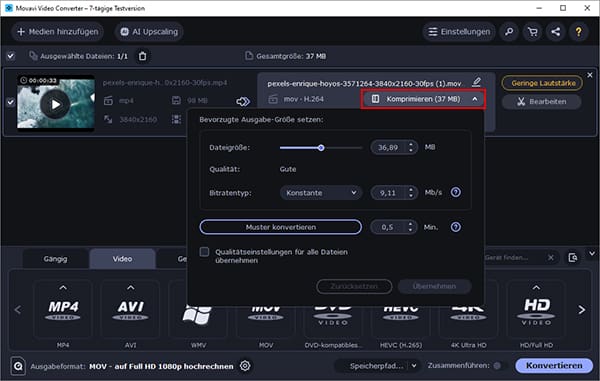600x381 pixels.
Task: Click the convert arrows icon between input and output
Action: click(x=243, y=101)
